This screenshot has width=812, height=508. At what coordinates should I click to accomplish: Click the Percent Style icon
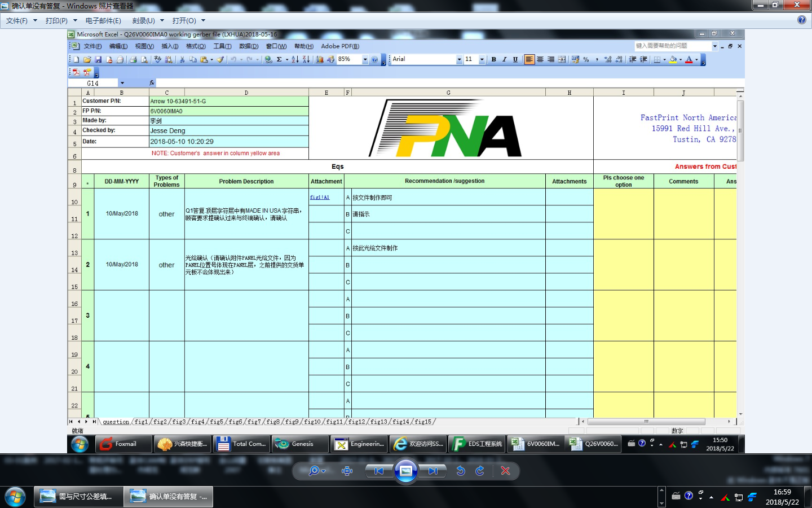point(586,59)
